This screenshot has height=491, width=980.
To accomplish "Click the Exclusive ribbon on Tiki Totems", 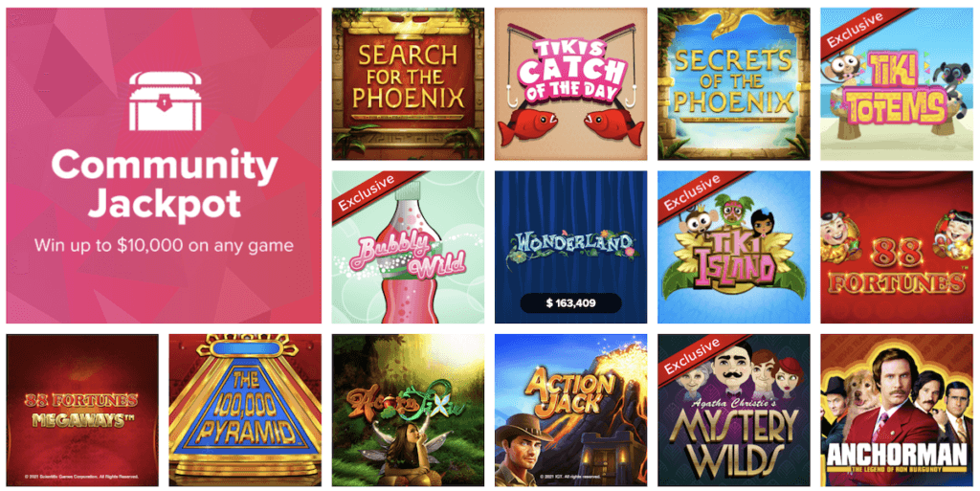I will coord(857,30).
